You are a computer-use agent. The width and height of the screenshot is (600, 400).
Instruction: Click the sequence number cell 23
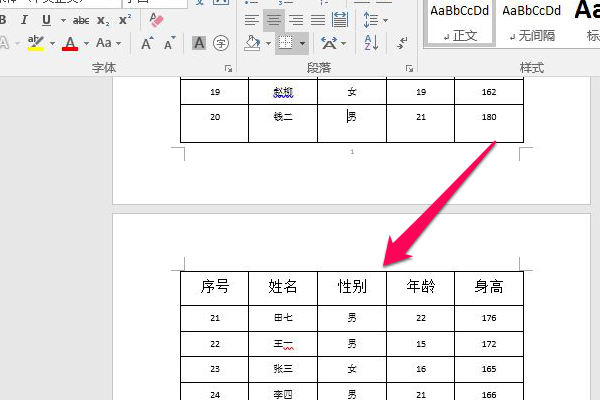pos(215,369)
